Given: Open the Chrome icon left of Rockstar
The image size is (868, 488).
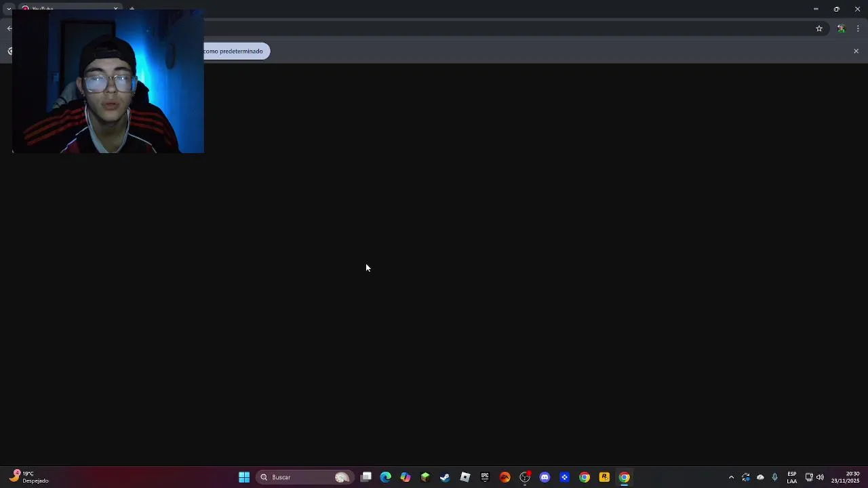Looking at the screenshot, I should (x=585, y=477).
